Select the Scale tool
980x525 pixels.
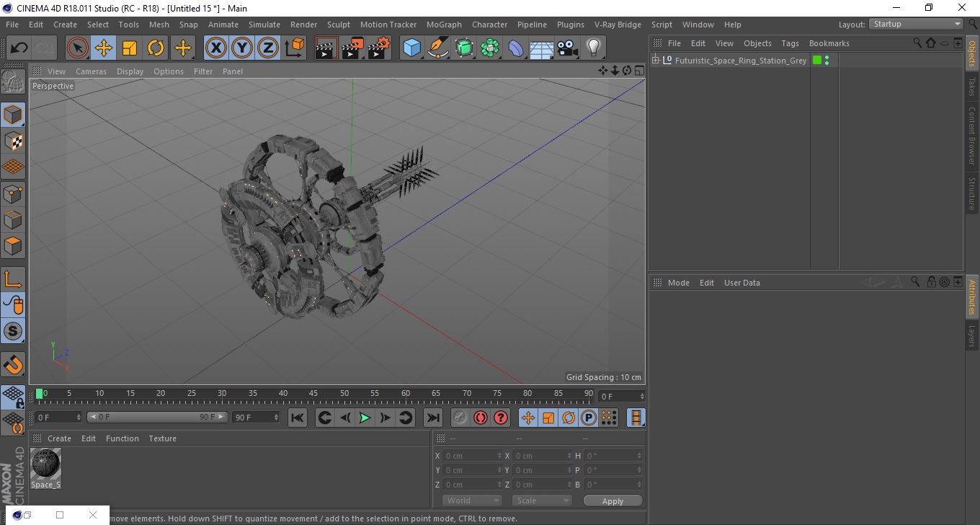pos(130,48)
